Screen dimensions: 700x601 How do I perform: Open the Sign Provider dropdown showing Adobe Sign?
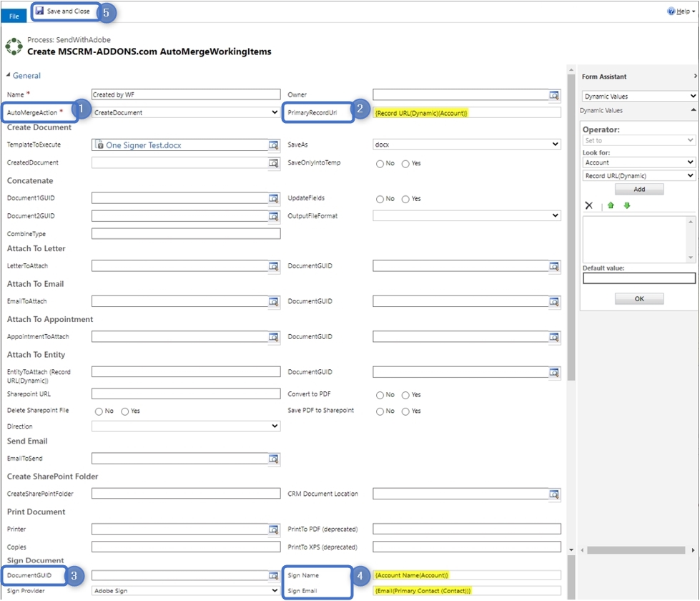pos(186,591)
